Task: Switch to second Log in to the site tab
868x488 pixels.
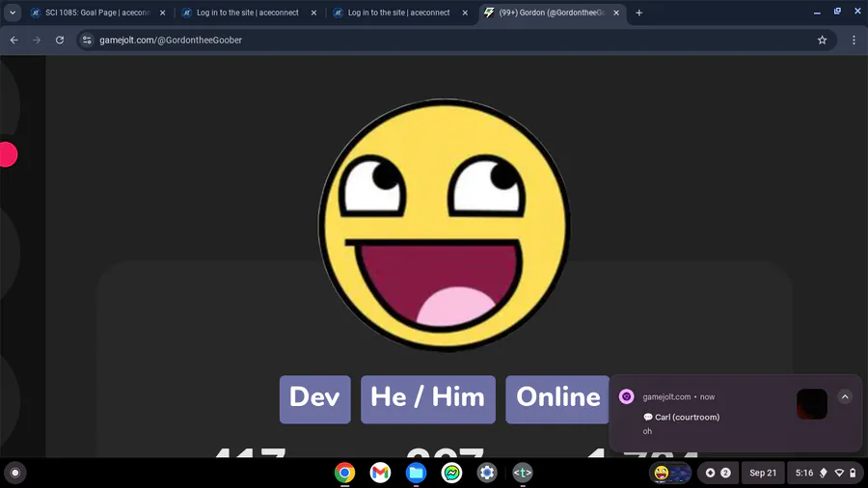Action: coord(399,13)
